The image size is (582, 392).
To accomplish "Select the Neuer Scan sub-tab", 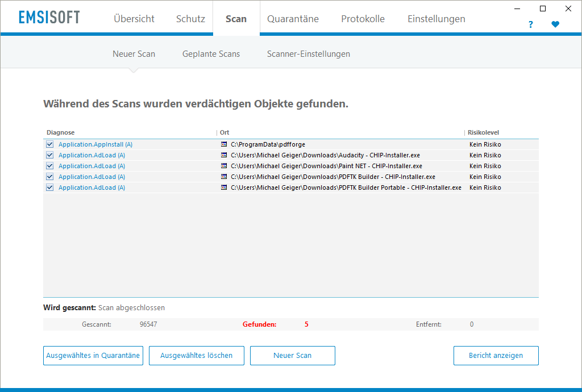I will click(x=134, y=54).
